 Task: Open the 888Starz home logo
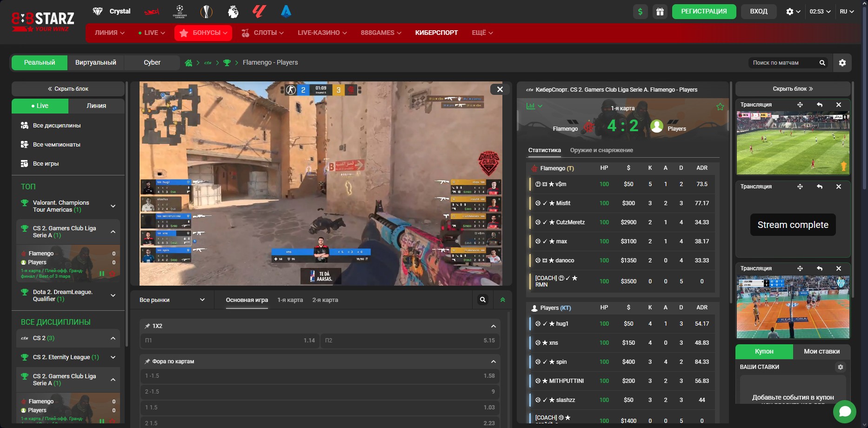click(x=43, y=21)
